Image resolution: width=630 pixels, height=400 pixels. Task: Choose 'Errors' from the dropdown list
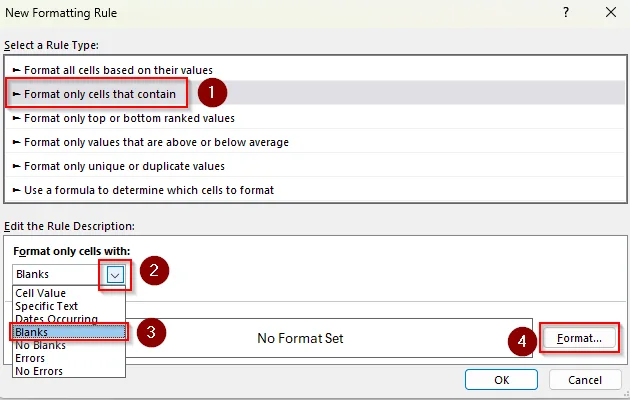(x=69, y=358)
